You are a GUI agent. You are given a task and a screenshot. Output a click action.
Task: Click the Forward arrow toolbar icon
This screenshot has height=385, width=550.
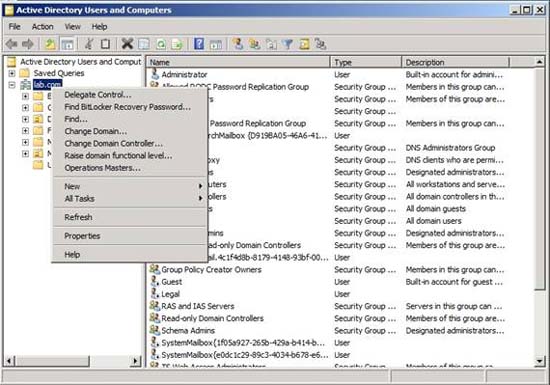(28, 44)
